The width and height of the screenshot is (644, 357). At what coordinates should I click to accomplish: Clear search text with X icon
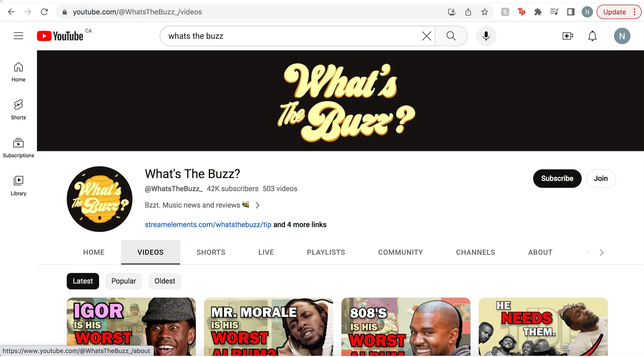tap(426, 36)
